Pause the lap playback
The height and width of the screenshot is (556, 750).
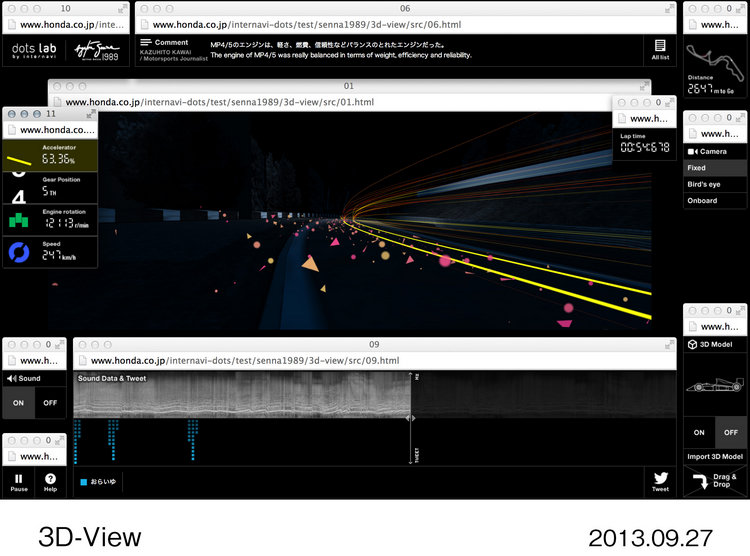coord(19,480)
